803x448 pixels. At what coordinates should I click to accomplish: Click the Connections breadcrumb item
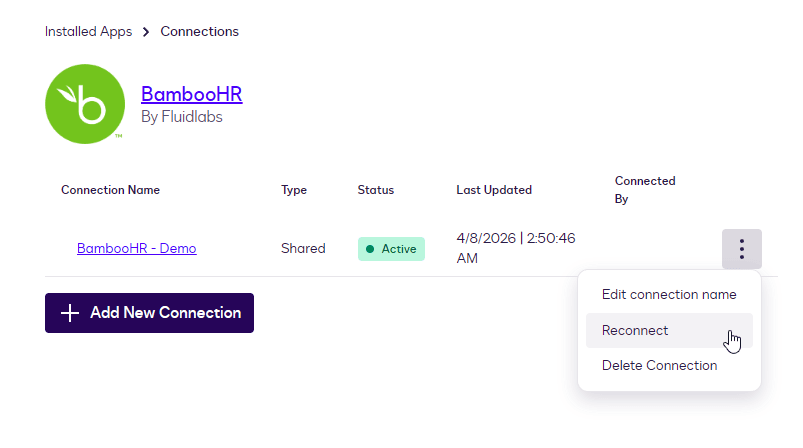pos(200,32)
